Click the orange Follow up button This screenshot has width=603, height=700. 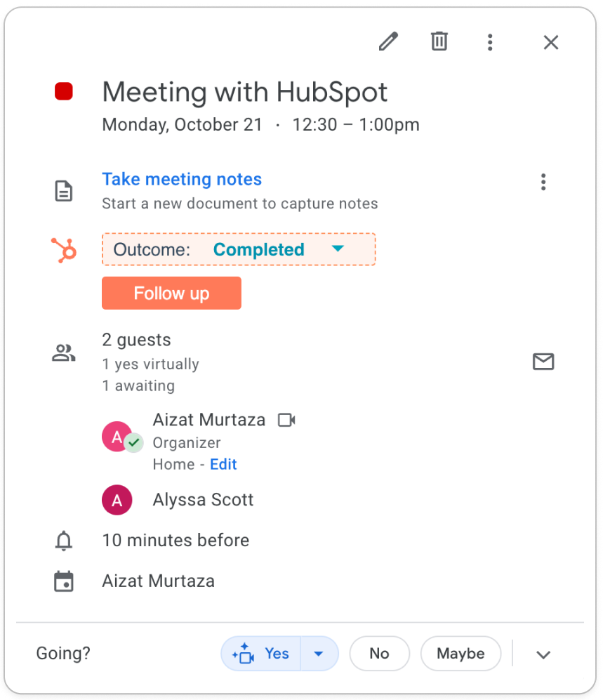point(171,293)
